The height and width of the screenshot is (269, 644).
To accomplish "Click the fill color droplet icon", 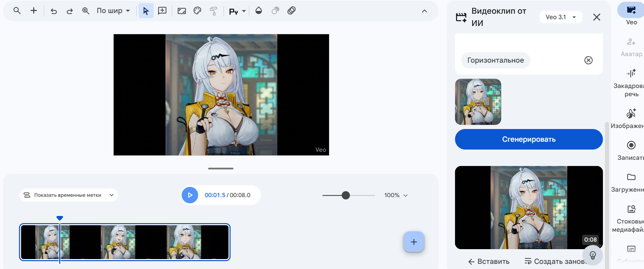I will [x=259, y=11].
